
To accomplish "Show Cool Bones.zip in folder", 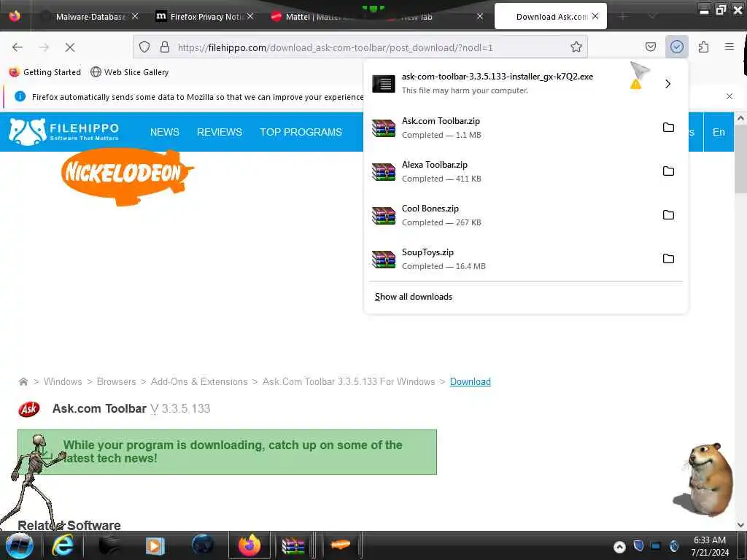I will point(668,215).
